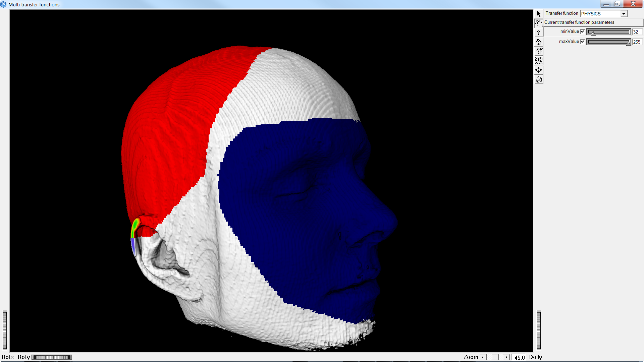
Task: Open the Transfer function PHYSICS dropdown
Action: (x=623, y=14)
